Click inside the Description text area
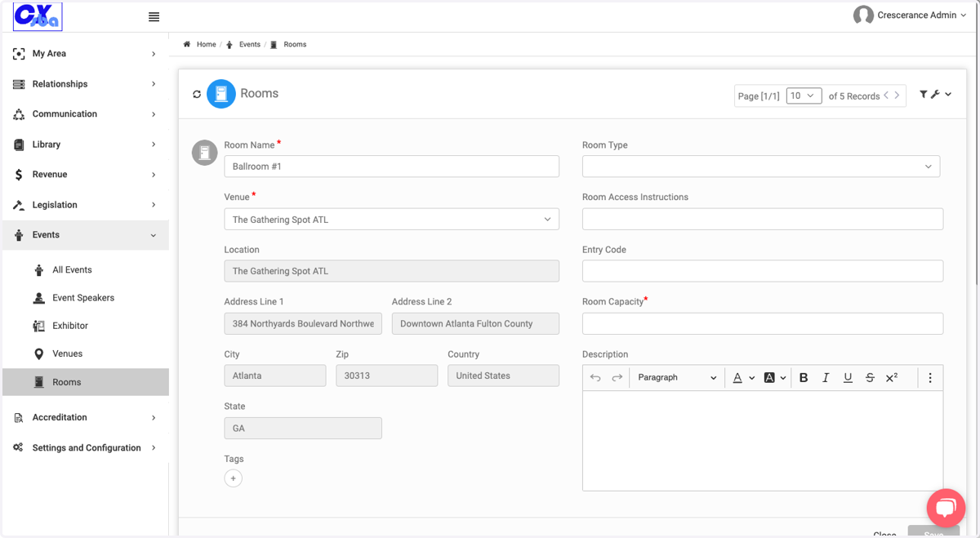 [763, 441]
